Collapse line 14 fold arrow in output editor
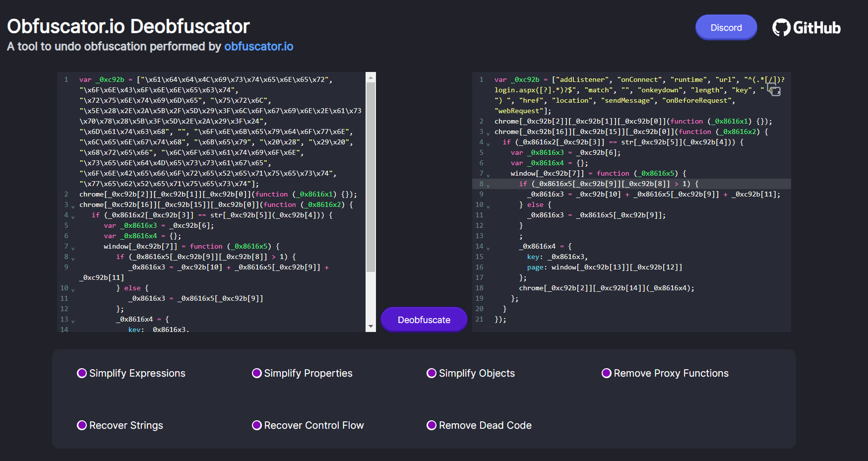The image size is (868, 461). pos(488,248)
